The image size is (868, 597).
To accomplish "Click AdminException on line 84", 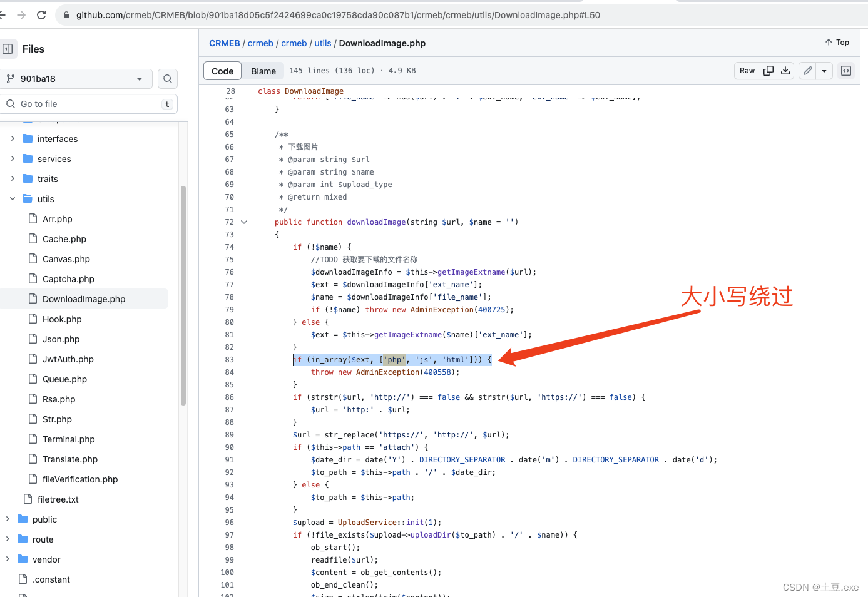I will coord(387,372).
